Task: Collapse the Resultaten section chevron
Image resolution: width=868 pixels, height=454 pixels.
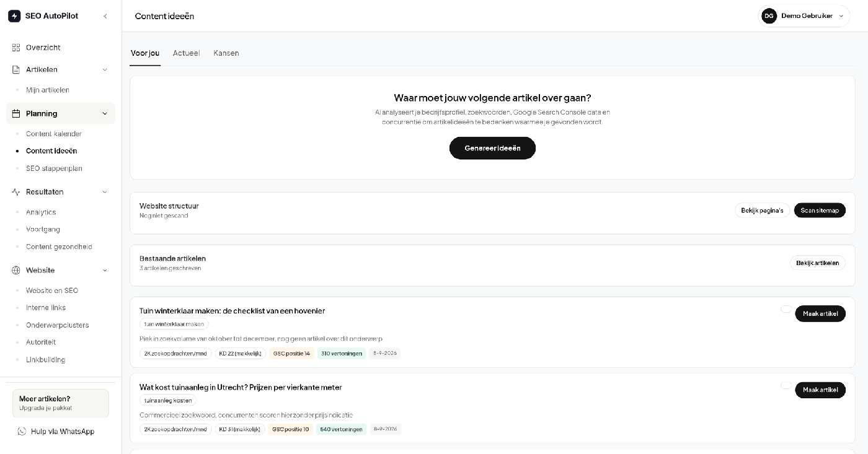Action: 104,192
